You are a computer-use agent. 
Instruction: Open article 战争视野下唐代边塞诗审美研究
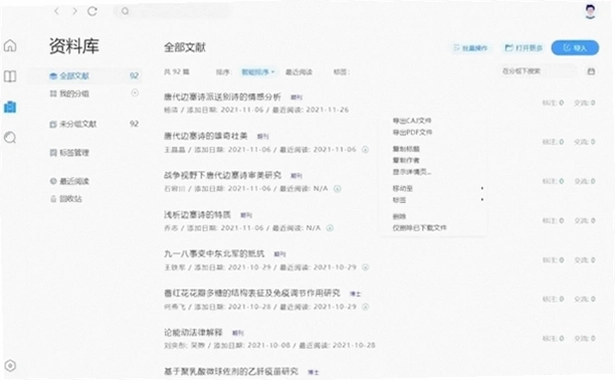[222, 175]
